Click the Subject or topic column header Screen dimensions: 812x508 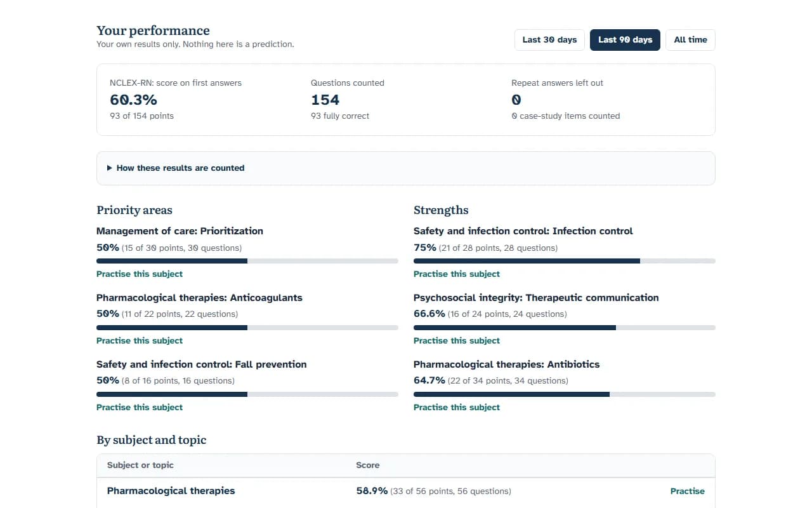(x=140, y=465)
